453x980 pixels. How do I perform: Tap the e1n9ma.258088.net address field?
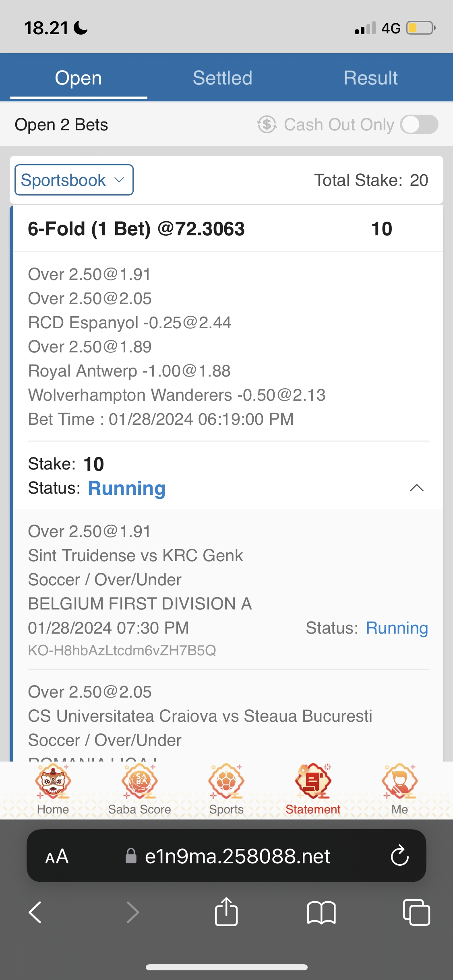[x=238, y=856]
